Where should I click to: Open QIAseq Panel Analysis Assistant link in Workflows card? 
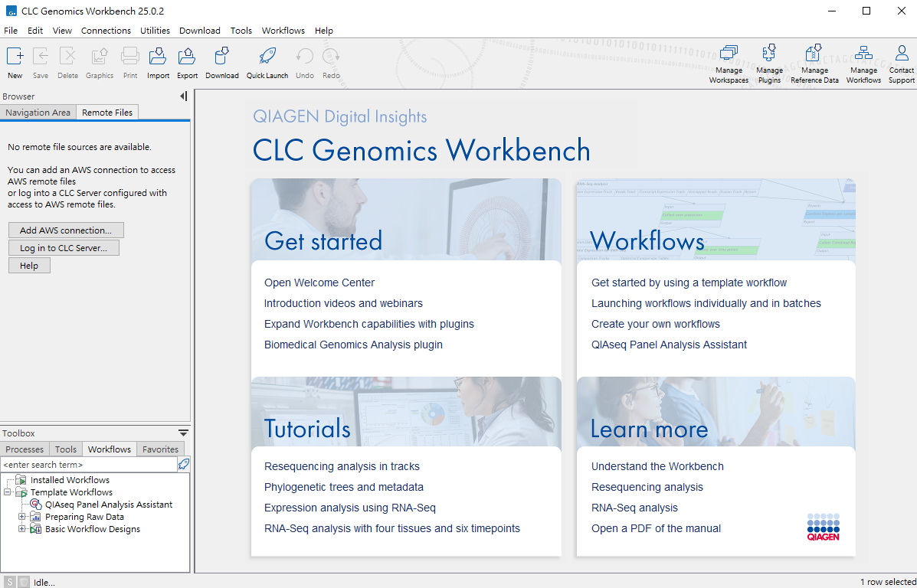click(669, 345)
